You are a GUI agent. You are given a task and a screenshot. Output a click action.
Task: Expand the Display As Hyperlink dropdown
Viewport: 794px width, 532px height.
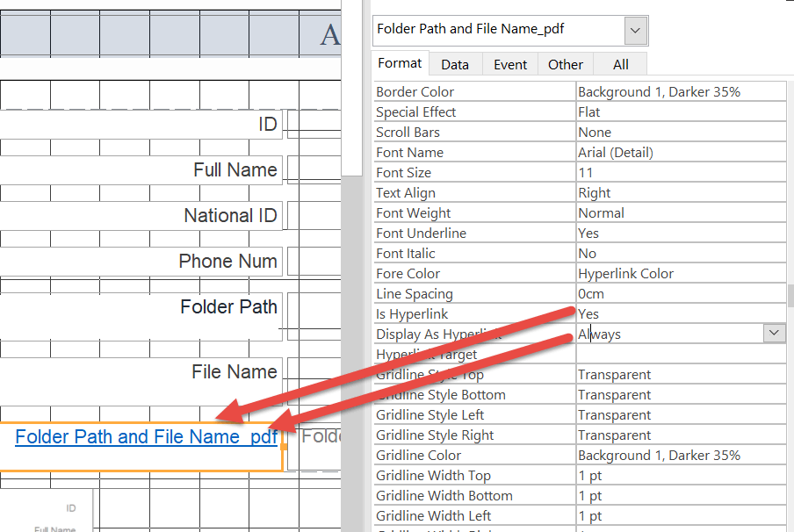pos(774,333)
